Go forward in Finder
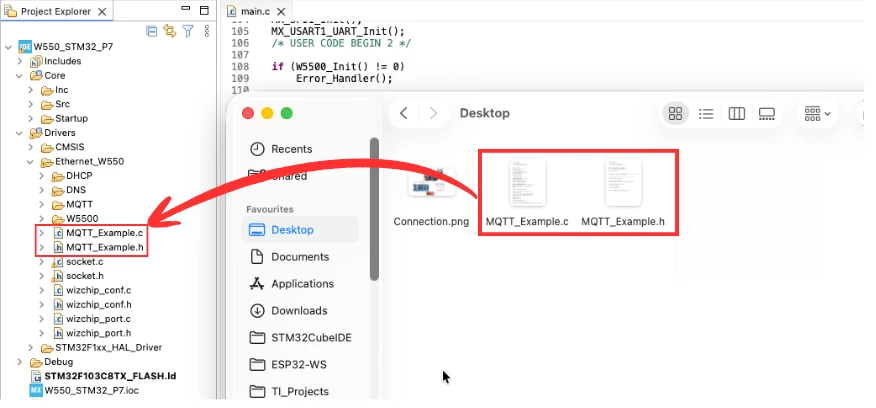Image resolution: width=876 pixels, height=408 pixels. tap(433, 113)
